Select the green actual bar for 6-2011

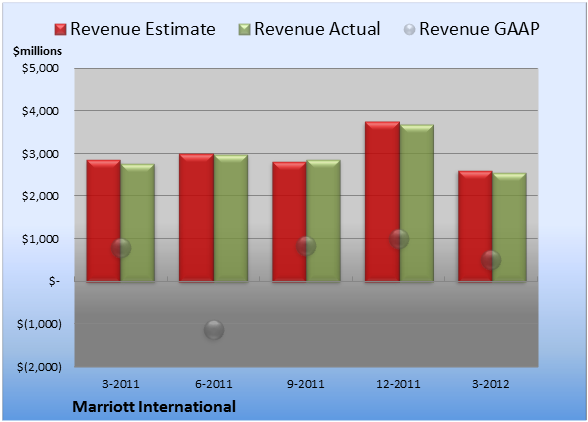[x=231, y=218]
